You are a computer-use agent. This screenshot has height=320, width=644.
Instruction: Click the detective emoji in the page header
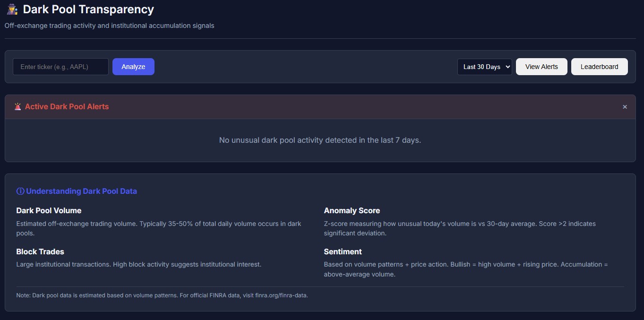(x=12, y=9)
